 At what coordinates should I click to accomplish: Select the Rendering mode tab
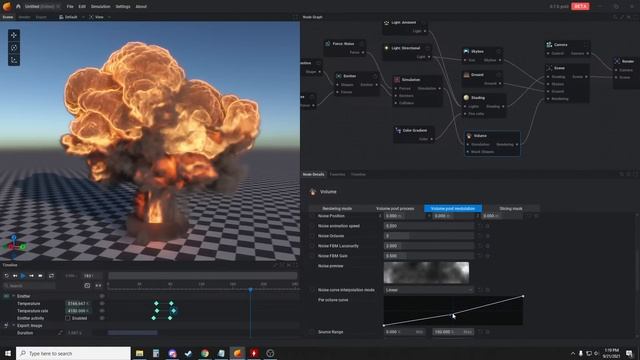(337, 209)
